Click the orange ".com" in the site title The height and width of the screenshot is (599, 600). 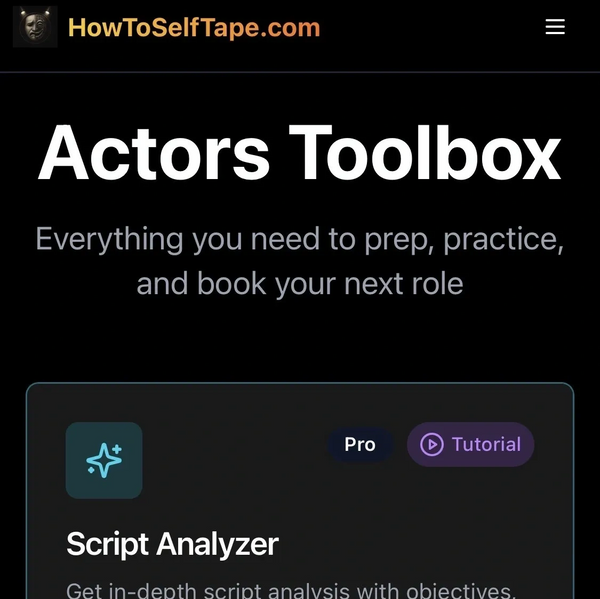pyautogui.click(x=293, y=27)
